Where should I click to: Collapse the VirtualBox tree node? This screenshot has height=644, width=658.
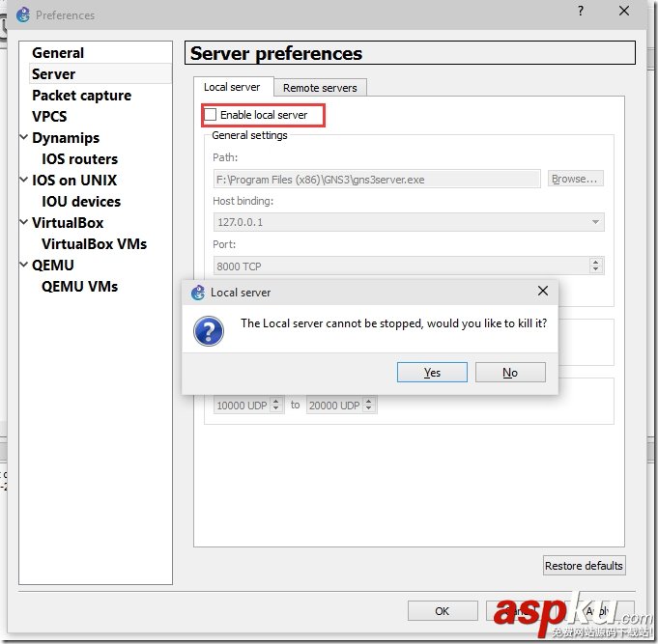[x=24, y=222]
